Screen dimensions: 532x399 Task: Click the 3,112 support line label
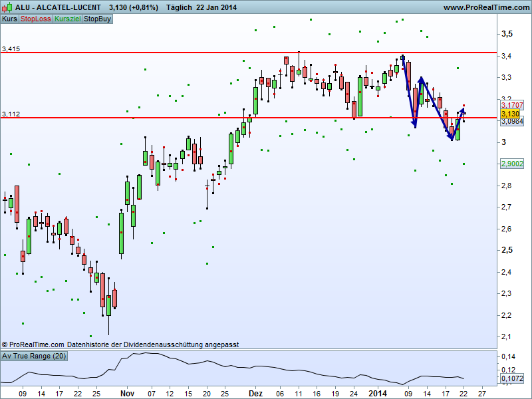[x=11, y=114]
